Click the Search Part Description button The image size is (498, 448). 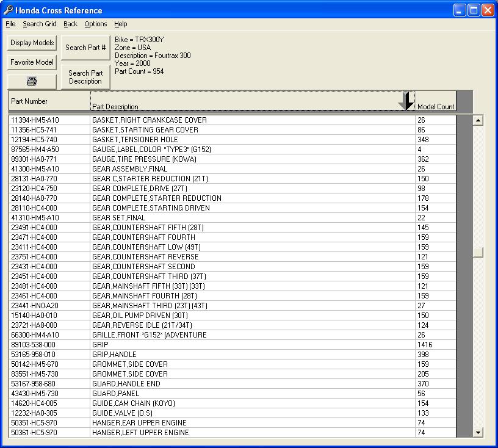click(x=85, y=77)
